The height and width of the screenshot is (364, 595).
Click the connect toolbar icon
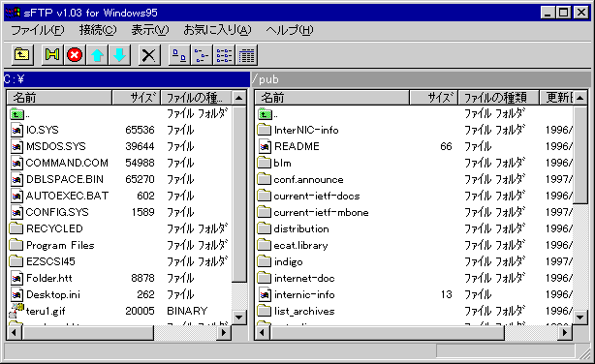point(52,55)
